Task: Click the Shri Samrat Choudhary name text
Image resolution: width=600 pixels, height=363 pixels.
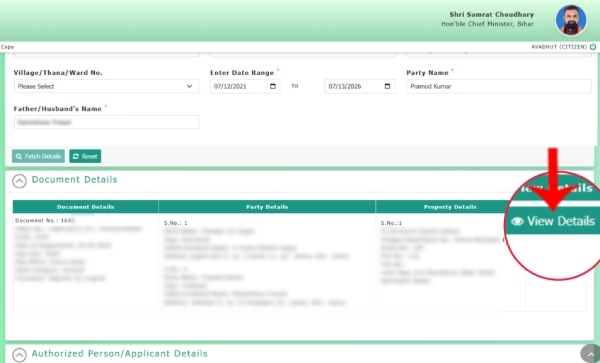Action: 492,15
